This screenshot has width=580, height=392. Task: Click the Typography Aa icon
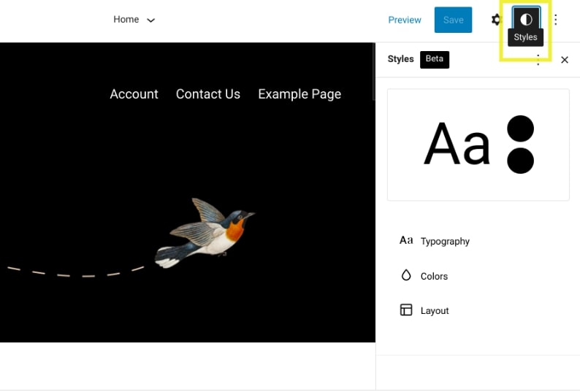pos(406,240)
